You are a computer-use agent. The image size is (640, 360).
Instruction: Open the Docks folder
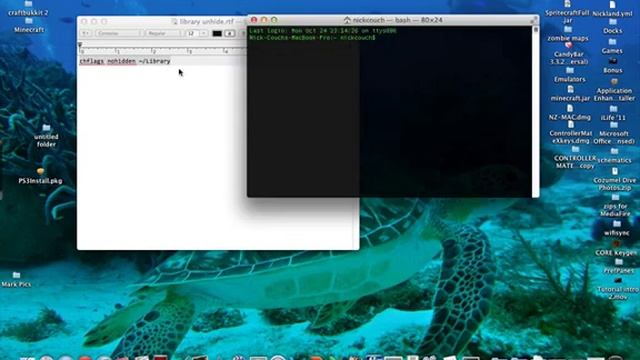613,27
